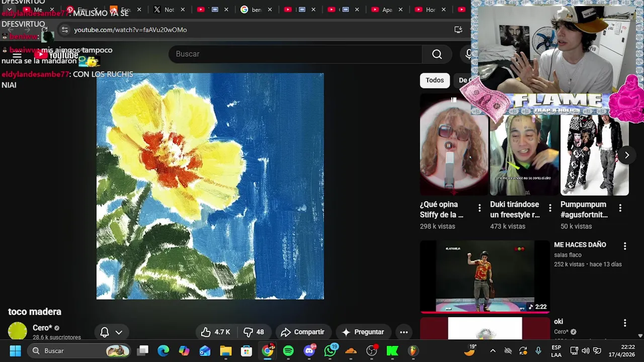Open Microsoft Edge from the taskbar
This screenshot has width=644, height=362.
coord(163,350)
